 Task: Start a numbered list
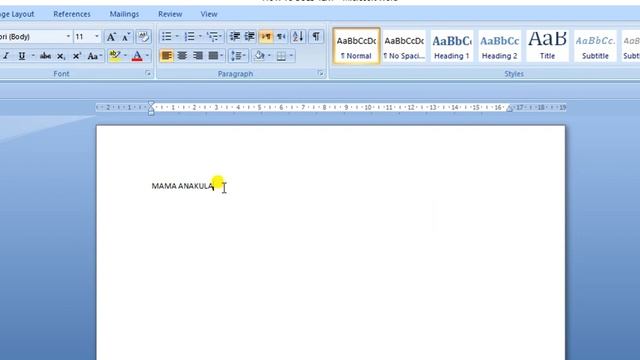click(x=189, y=37)
